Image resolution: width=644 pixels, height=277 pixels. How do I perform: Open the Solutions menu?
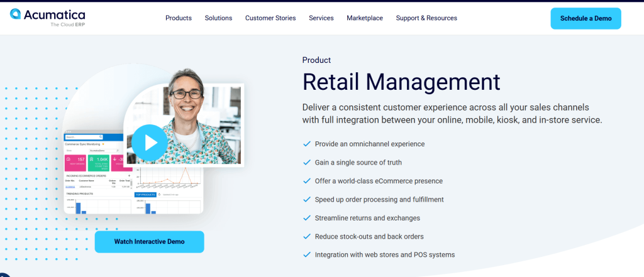pos(218,18)
